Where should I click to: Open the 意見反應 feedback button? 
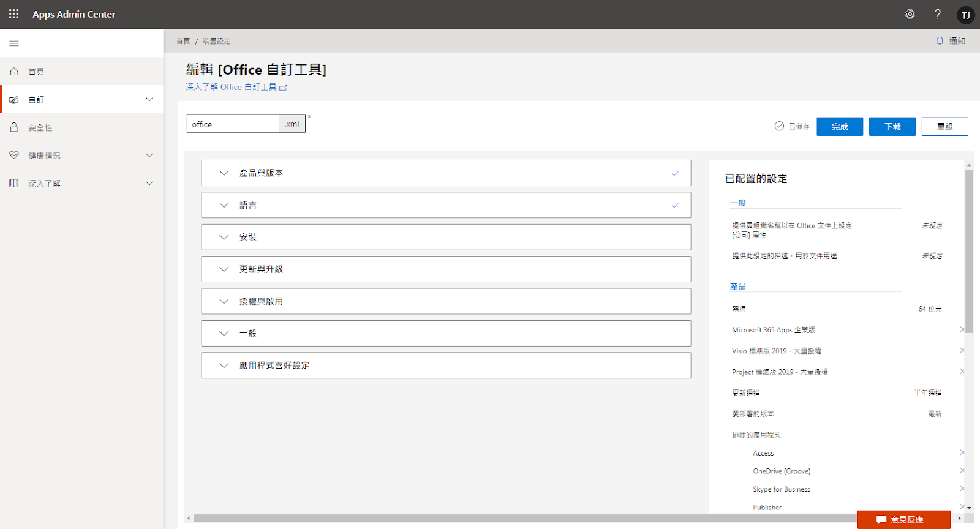[x=904, y=520]
